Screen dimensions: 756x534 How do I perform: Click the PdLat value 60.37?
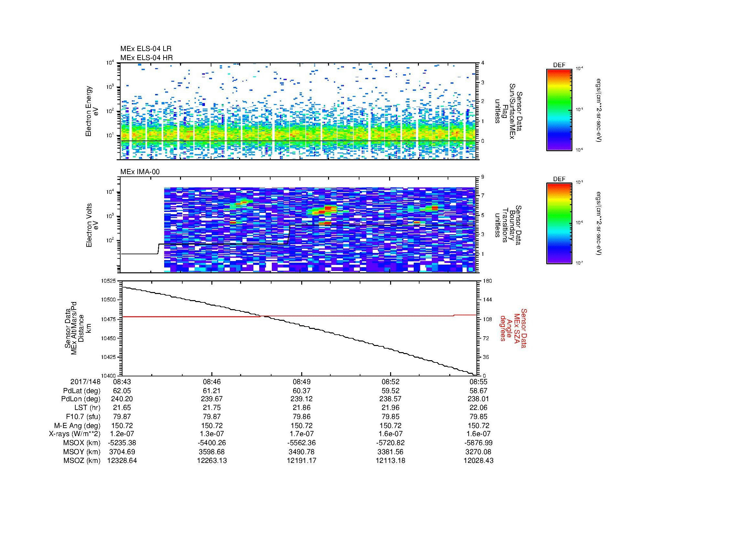[x=301, y=391]
